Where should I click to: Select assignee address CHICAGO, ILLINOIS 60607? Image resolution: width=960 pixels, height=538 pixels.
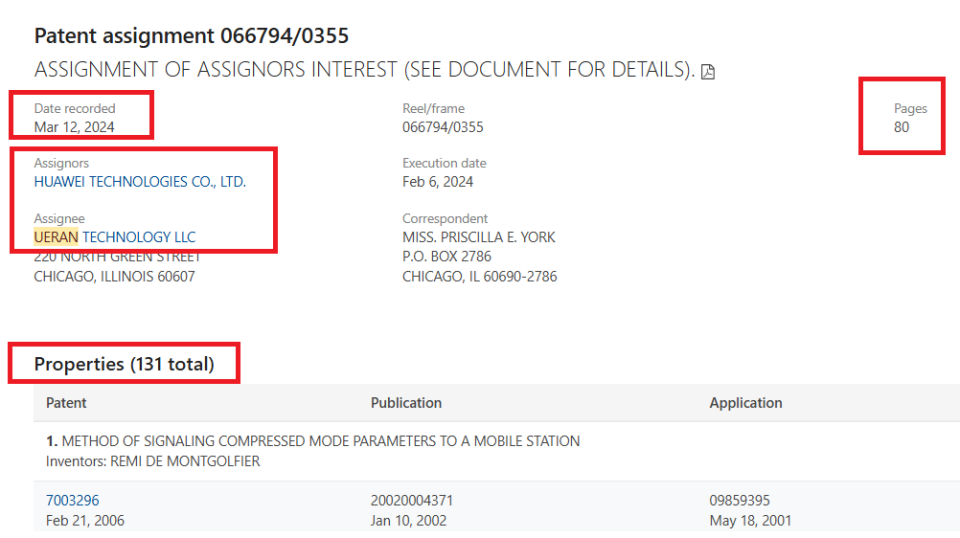(x=114, y=277)
